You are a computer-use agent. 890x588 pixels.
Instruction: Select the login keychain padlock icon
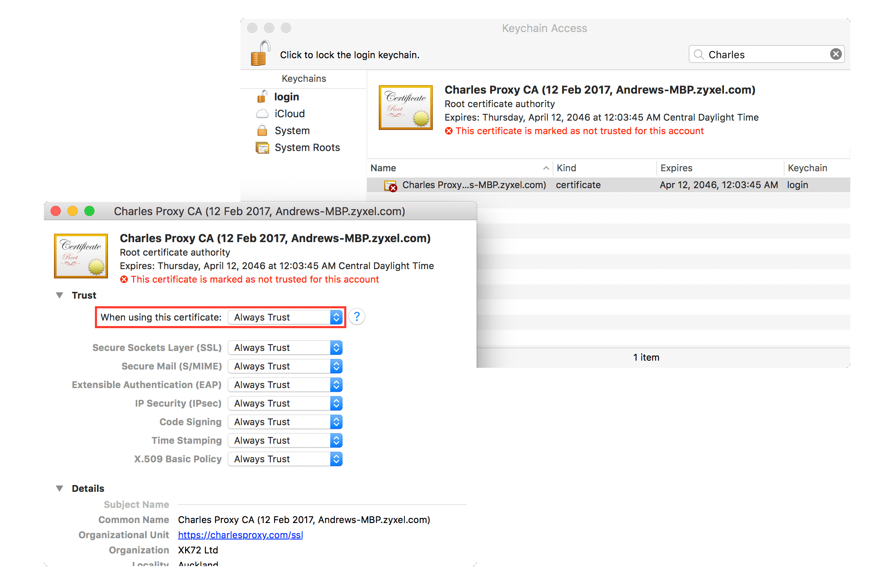pos(262,97)
